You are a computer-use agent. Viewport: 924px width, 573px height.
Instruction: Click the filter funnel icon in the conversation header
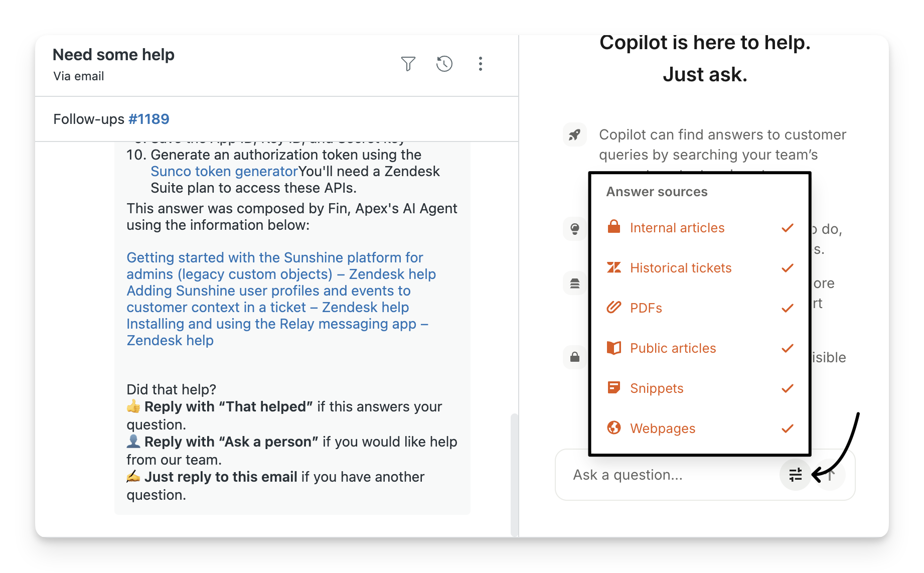tap(408, 64)
